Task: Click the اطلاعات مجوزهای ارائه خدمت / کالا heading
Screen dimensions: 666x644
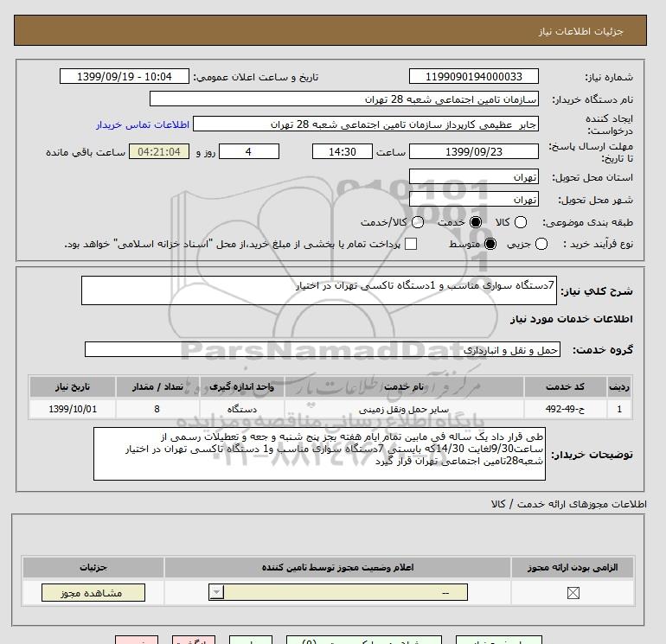Action: pyautogui.click(x=569, y=504)
